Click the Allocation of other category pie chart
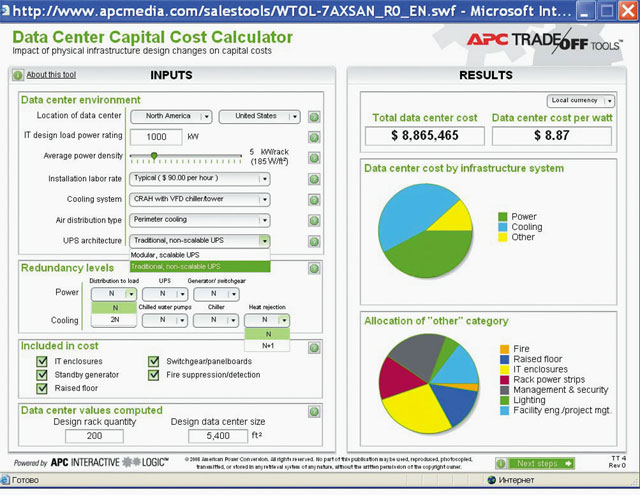This screenshot has height=495, width=640. 429,383
